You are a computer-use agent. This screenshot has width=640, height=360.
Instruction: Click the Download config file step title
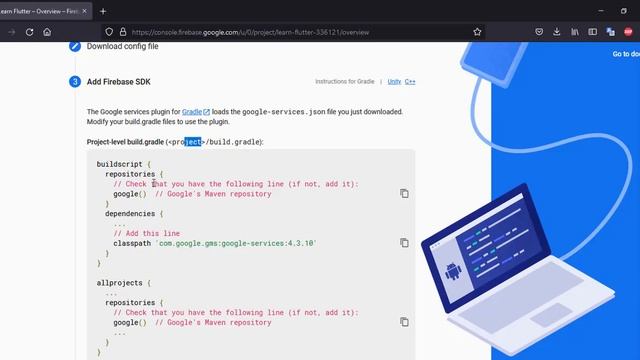[122, 46]
